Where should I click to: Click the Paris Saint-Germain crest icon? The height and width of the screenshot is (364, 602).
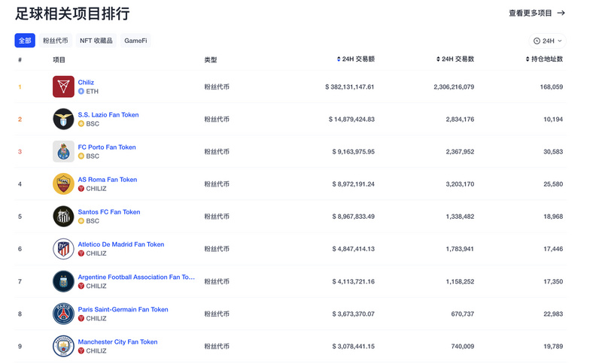(x=63, y=314)
